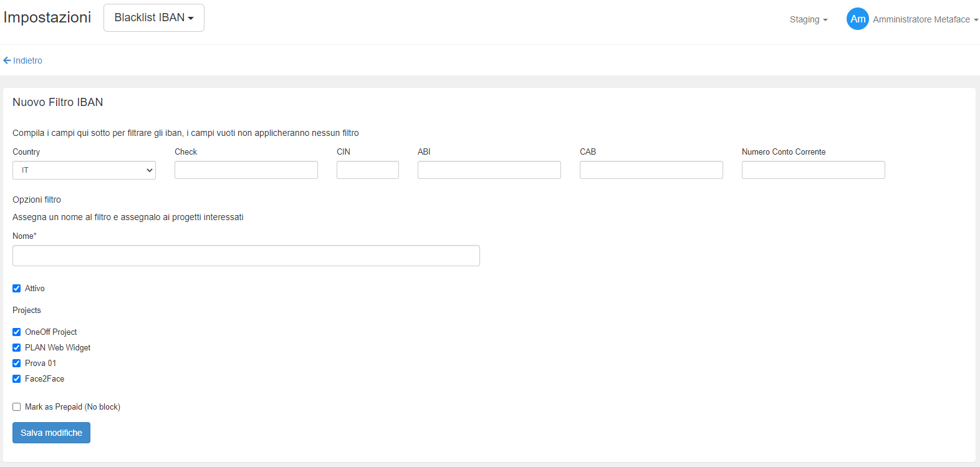Screen dimensions: 980x467
Task: Click the Nome filter name field
Action: pos(246,256)
